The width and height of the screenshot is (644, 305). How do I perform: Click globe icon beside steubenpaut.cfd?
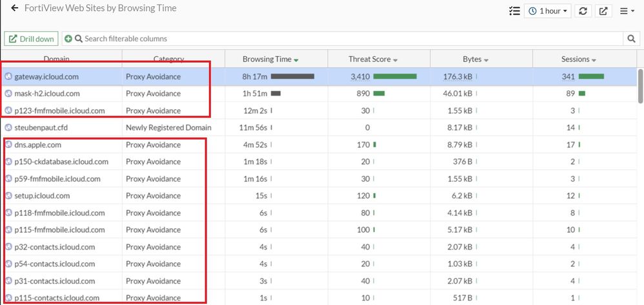8,127
